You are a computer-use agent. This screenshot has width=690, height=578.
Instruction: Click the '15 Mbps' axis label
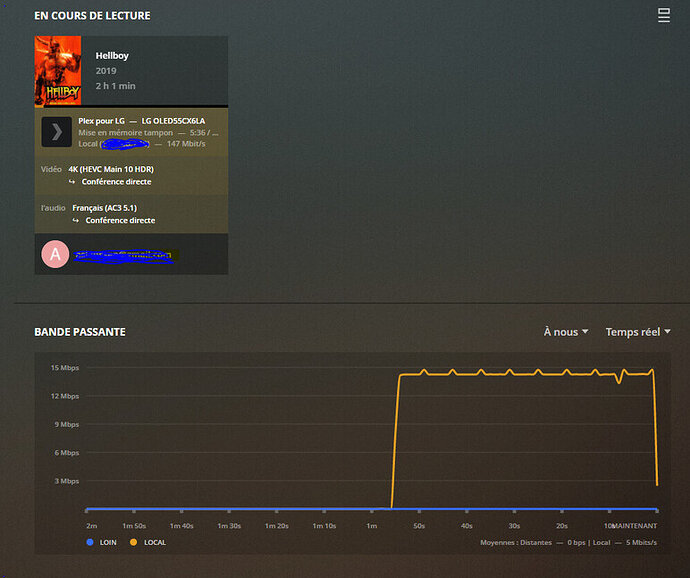pos(65,368)
